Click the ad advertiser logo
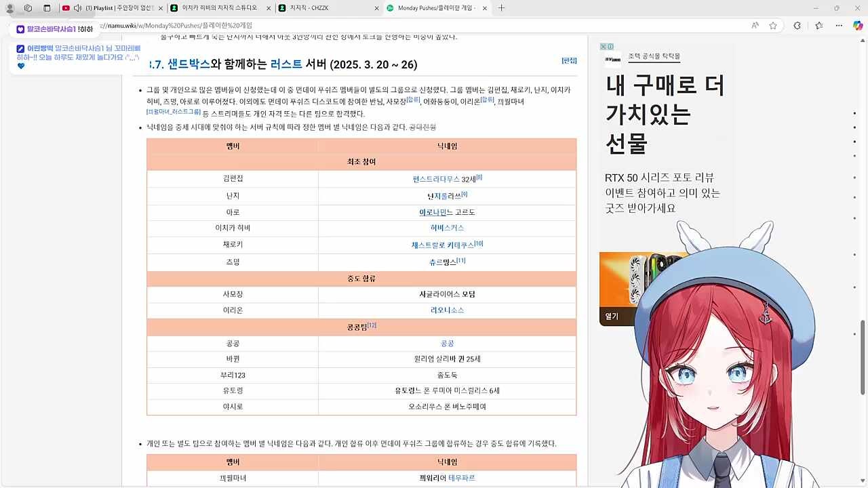 [x=613, y=60]
